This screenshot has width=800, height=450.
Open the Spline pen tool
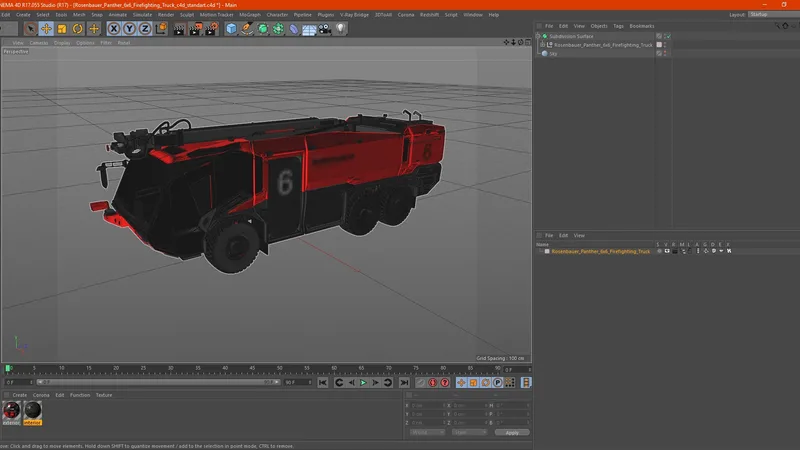(x=247, y=29)
